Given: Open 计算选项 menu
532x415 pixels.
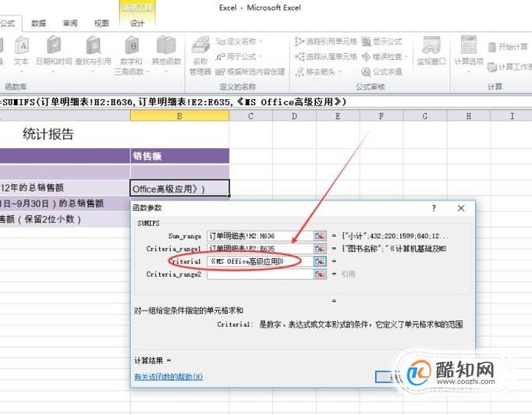Looking at the screenshot, I should click(469, 55).
